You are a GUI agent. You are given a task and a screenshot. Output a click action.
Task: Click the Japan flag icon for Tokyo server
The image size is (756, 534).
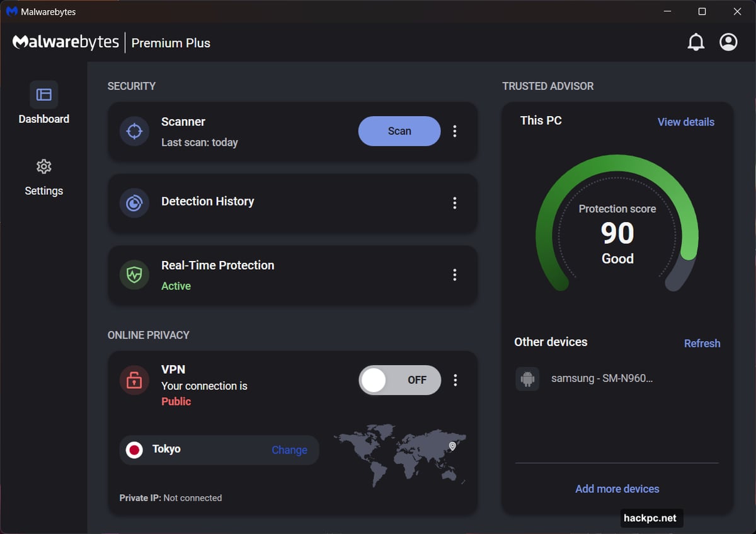click(x=134, y=450)
